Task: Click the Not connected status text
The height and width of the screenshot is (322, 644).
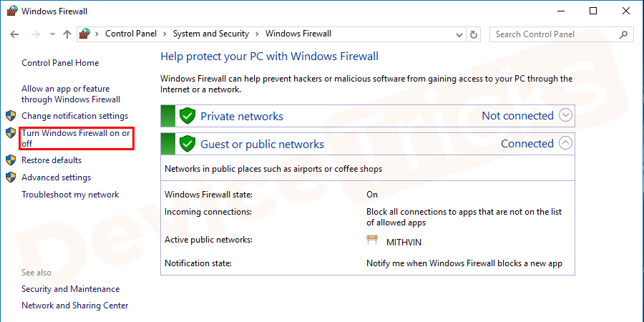Action: tap(517, 116)
